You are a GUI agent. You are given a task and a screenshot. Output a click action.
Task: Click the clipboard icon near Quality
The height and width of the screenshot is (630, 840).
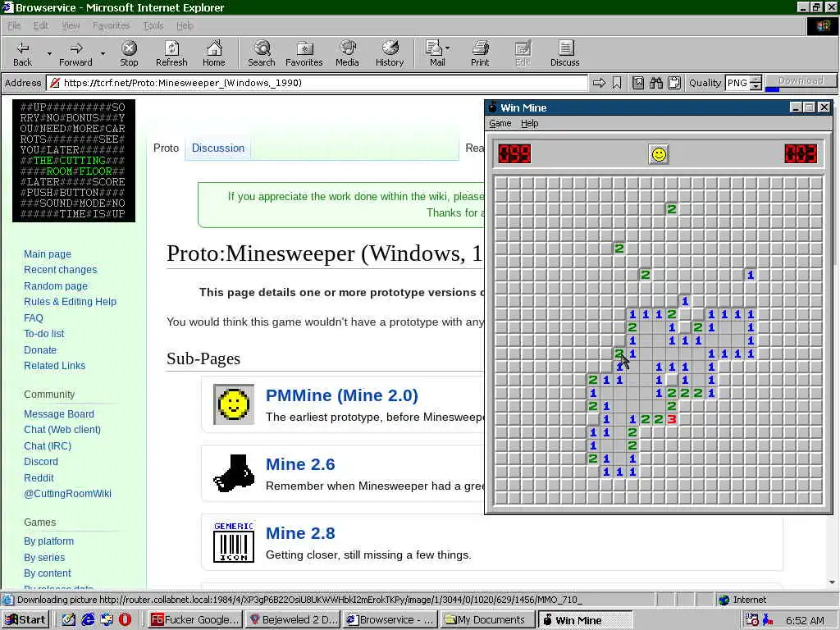674,83
